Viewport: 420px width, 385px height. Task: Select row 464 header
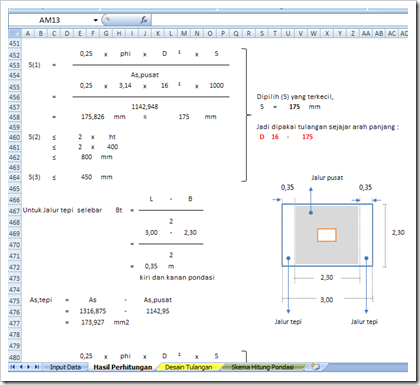click(x=15, y=177)
